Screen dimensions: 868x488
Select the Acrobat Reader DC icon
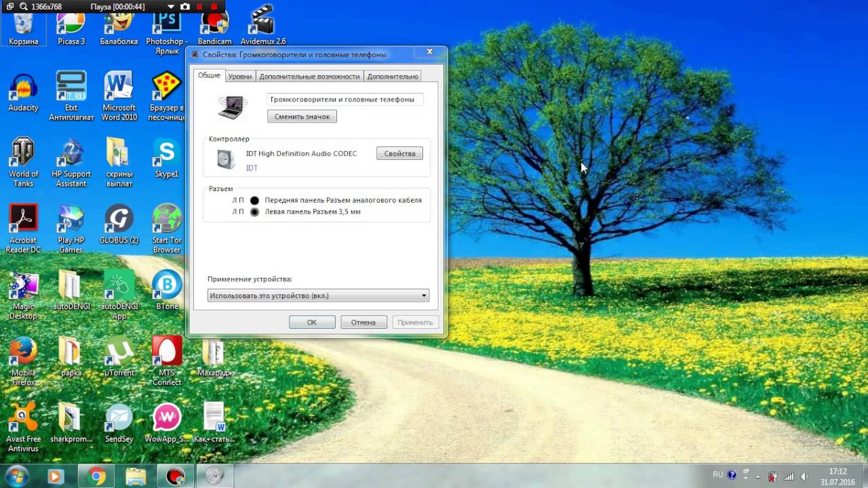(x=23, y=224)
